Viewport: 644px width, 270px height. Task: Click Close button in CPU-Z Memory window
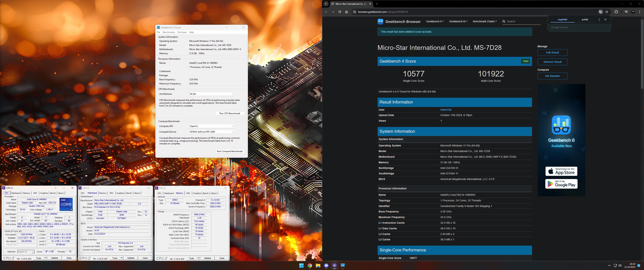(x=222, y=258)
